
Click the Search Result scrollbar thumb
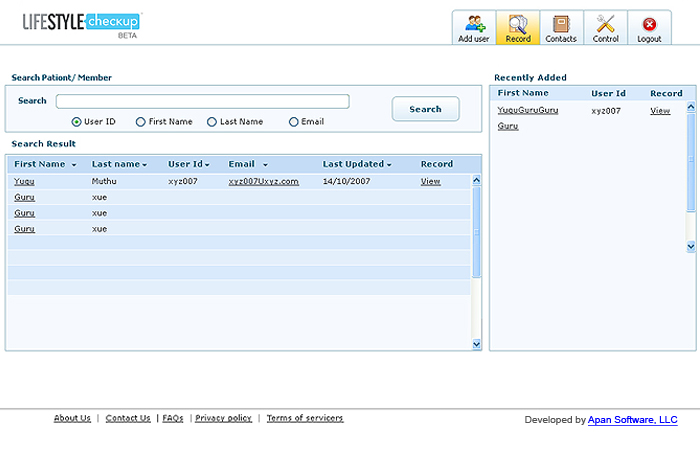click(476, 232)
